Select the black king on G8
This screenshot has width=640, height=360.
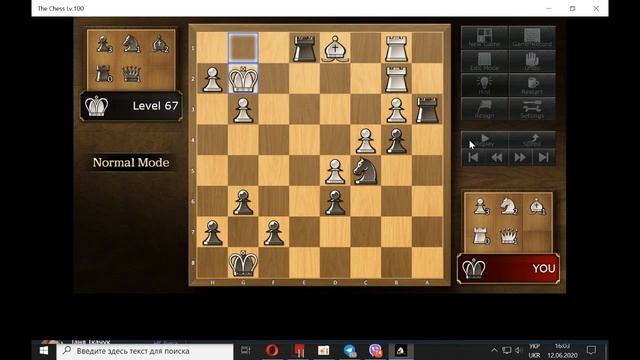(243, 263)
